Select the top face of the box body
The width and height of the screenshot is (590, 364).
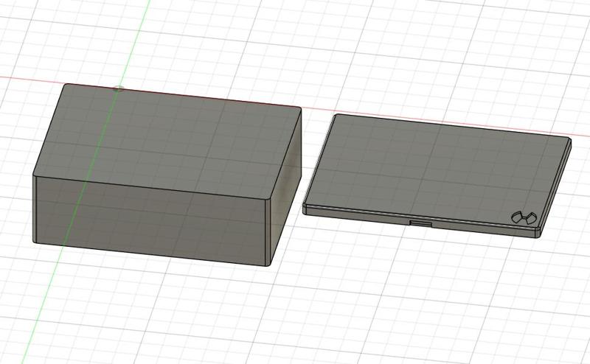tap(167, 141)
